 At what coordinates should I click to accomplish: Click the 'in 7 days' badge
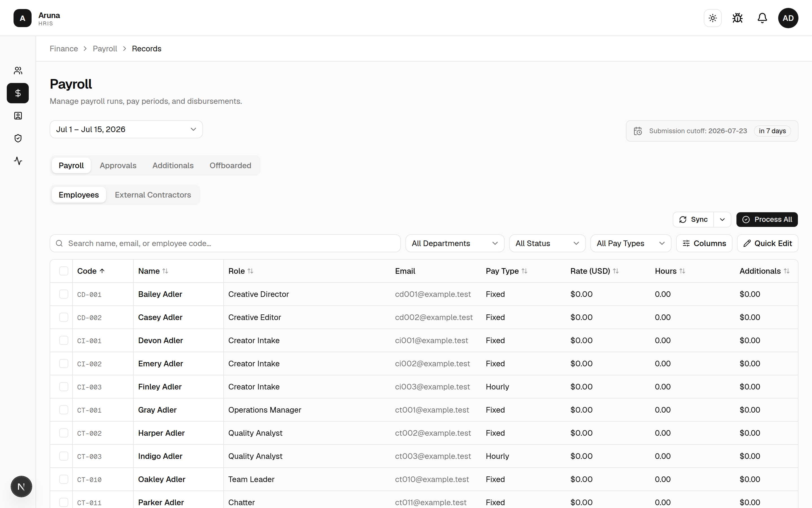point(773,131)
